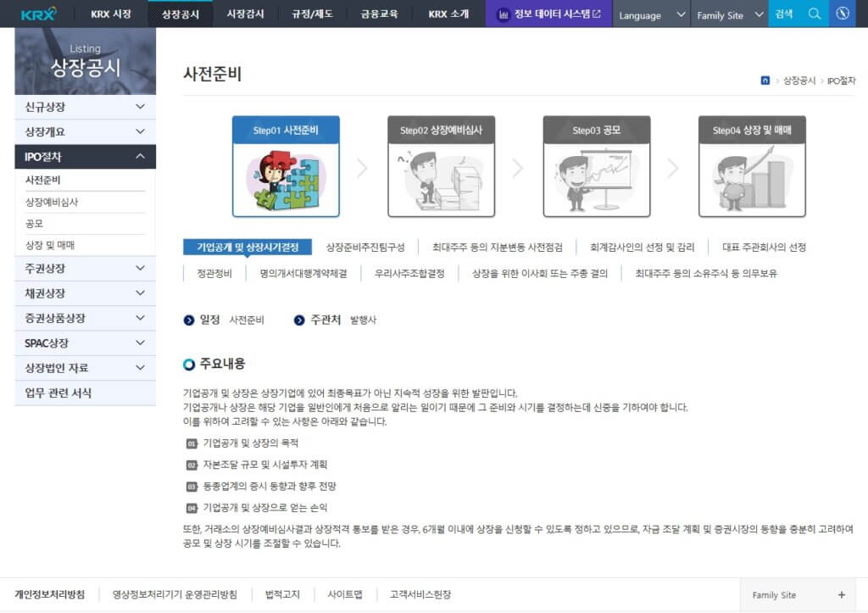
Task: Click the Step01 사전준비 step card
Action: click(286, 165)
